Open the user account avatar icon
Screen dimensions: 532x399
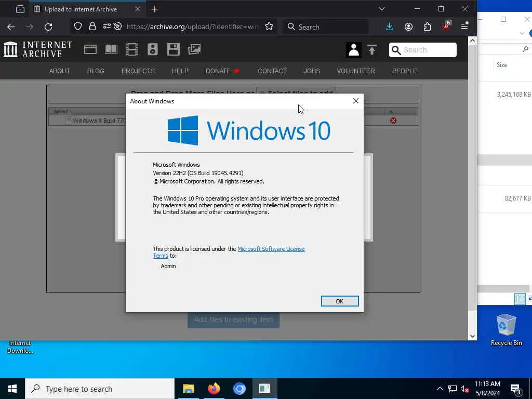[353, 50]
